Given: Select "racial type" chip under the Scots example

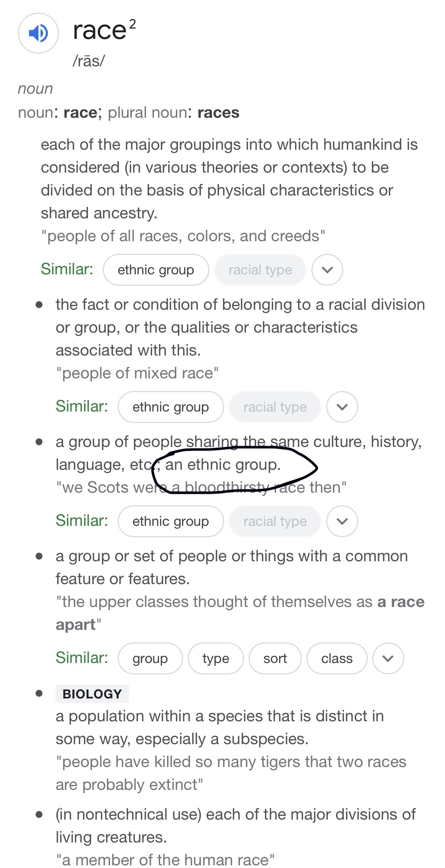Looking at the screenshot, I should click(x=275, y=521).
